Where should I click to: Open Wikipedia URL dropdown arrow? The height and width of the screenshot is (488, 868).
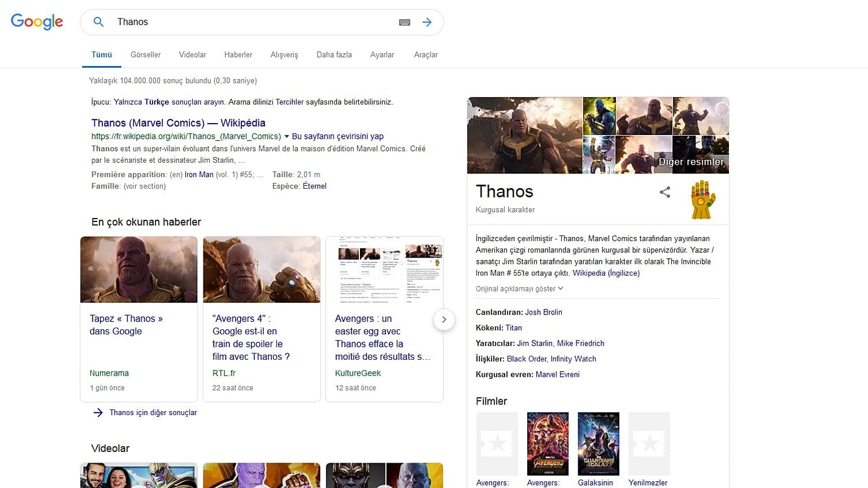pos(287,136)
